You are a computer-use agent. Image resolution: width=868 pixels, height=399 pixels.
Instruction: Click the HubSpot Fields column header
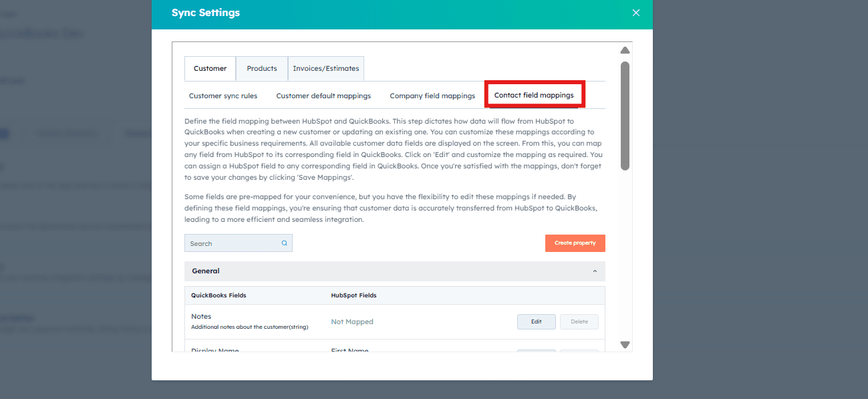[354, 295]
